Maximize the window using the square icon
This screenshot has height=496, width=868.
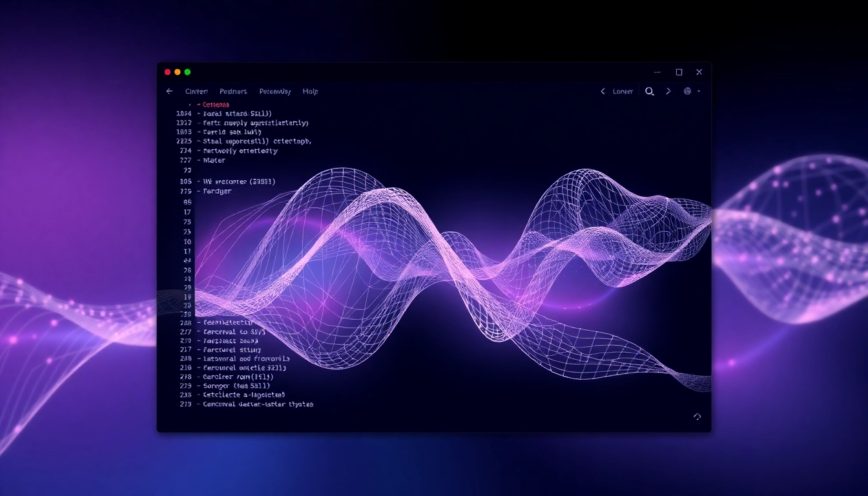click(679, 72)
